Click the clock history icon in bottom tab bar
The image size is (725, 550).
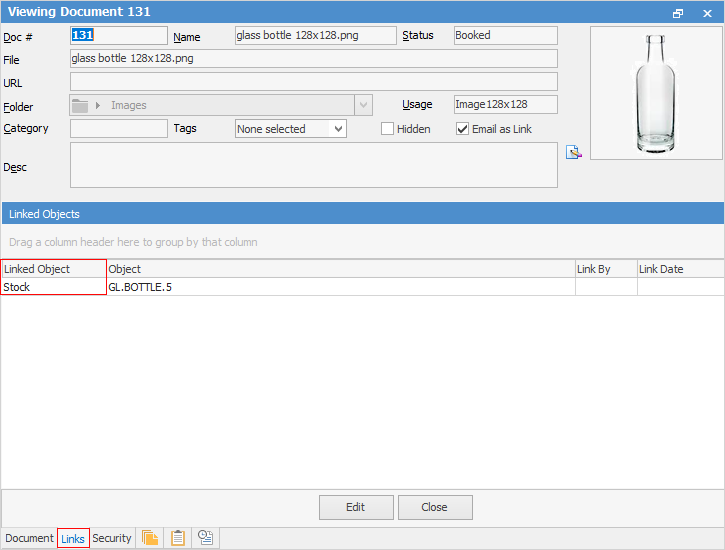point(205,538)
